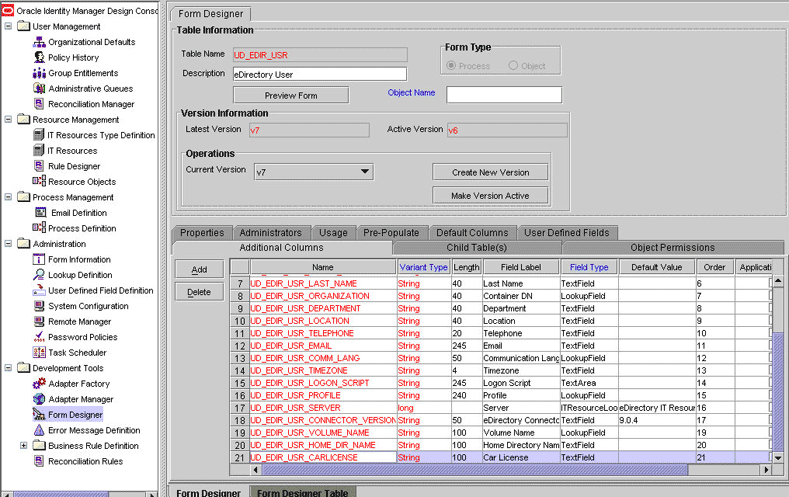Screen dimensions: 789x497
Task: Open Rule Designer icon
Action: pos(39,166)
